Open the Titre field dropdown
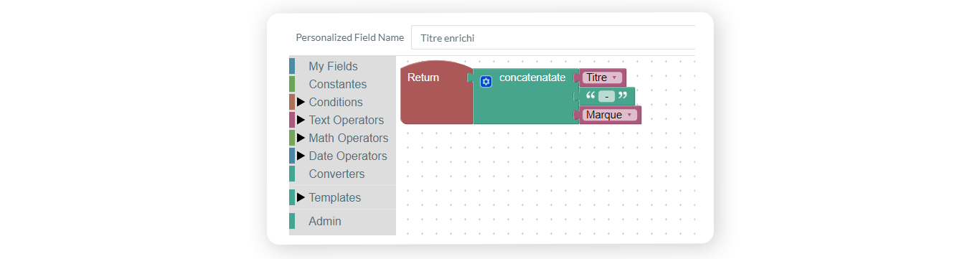 603,77
